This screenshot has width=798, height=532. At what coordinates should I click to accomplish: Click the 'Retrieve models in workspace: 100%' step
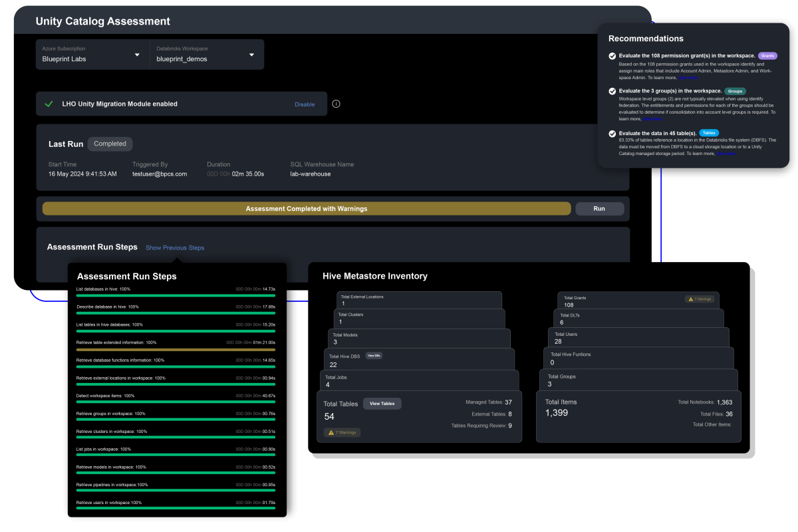[111, 467]
